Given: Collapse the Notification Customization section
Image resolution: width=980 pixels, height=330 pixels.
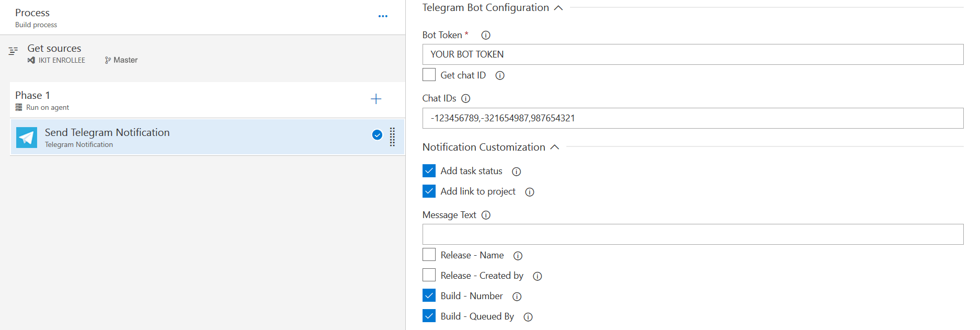Looking at the screenshot, I should (x=555, y=147).
